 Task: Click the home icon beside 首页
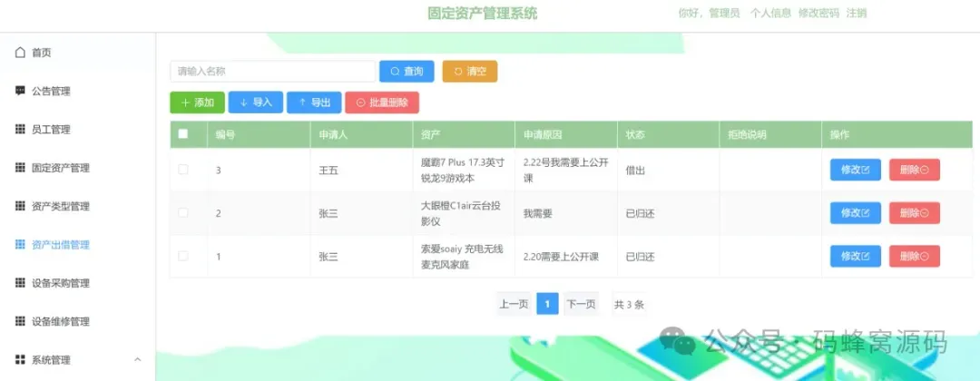[x=20, y=53]
